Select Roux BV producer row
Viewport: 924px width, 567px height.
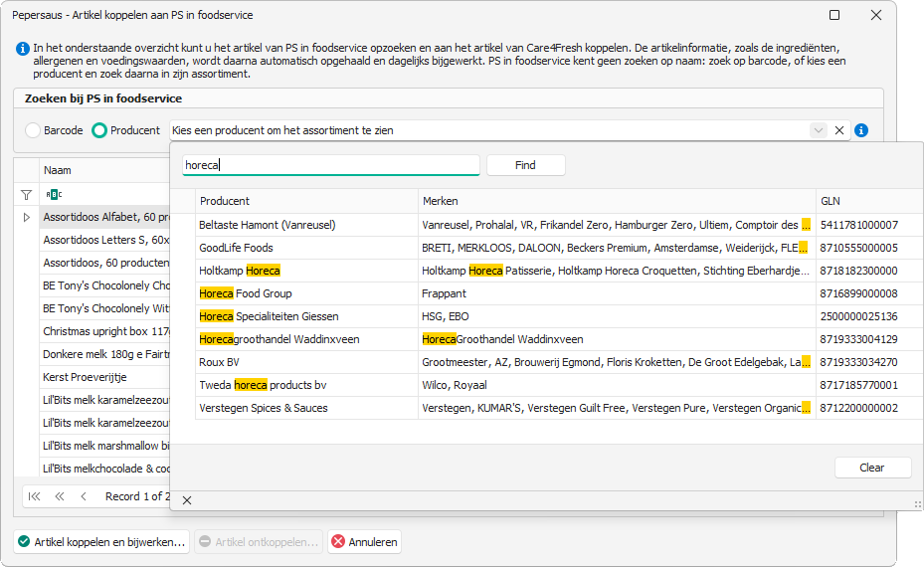[x=559, y=362]
